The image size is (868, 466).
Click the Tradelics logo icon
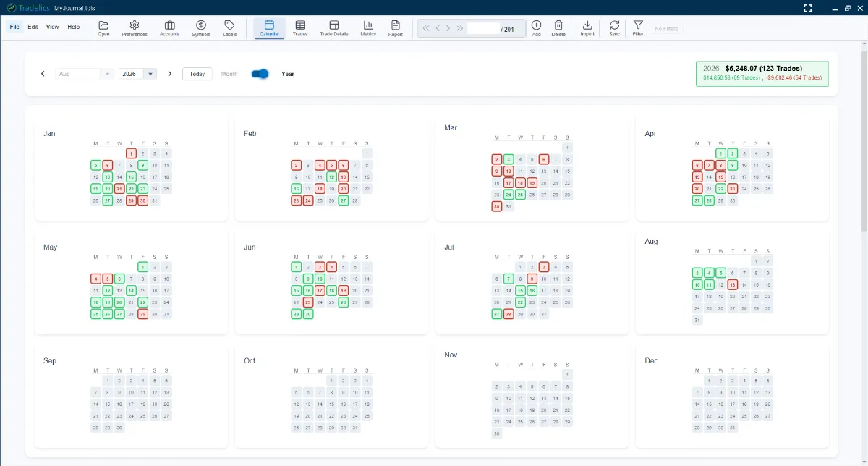(x=12, y=7)
